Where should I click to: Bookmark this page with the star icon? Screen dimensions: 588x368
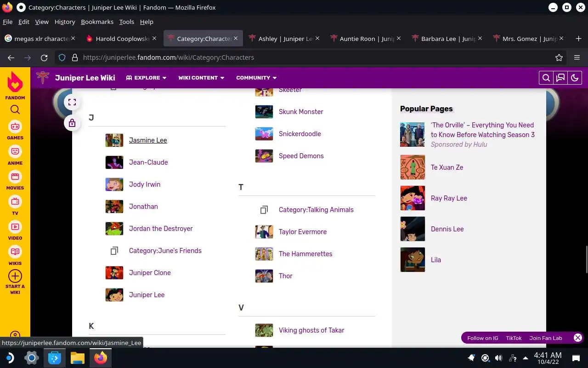(x=559, y=57)
